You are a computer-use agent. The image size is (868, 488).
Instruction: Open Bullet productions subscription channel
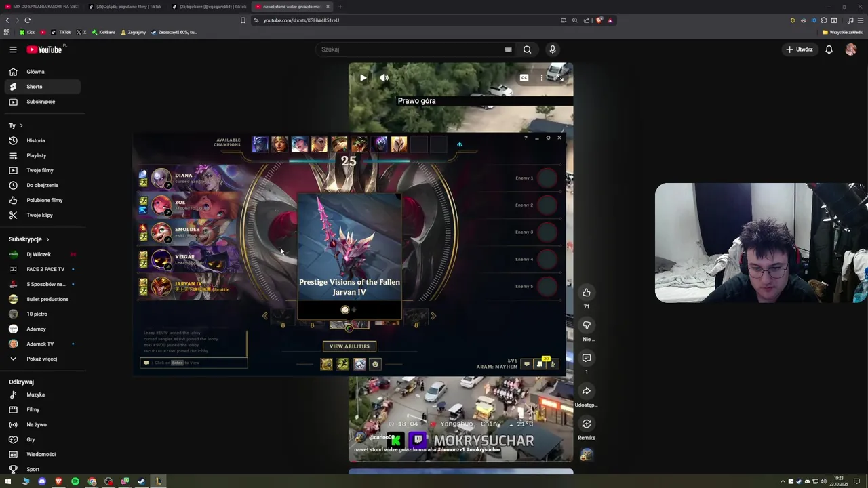(x=41, y=299)
